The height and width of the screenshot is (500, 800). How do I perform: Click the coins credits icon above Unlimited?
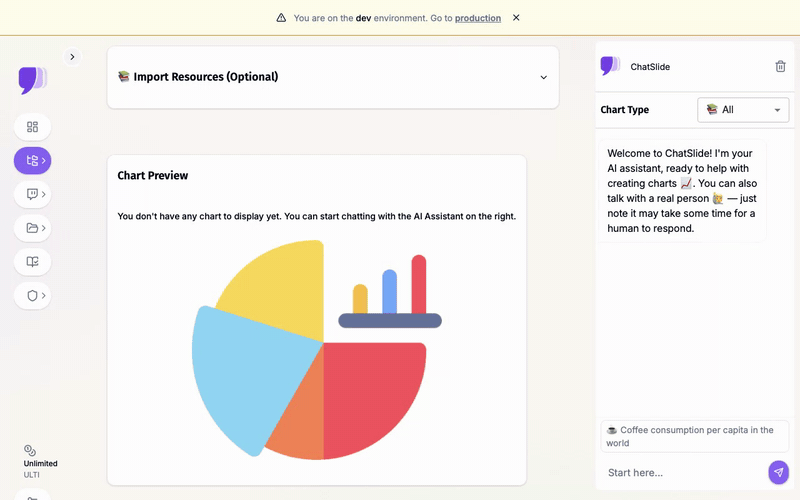[30, 450]
